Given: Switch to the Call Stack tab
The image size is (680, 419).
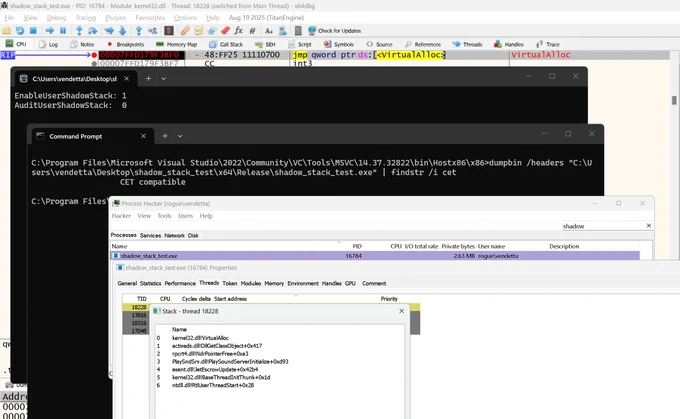Looking at the screenshot, I should tap(226, 44).
